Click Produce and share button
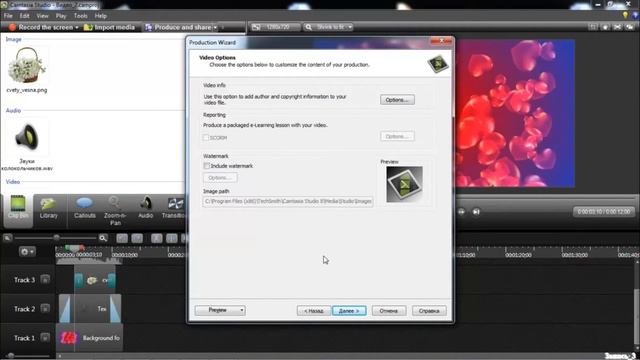Screen dimensions: 640x360 click(x=179, y=27)
